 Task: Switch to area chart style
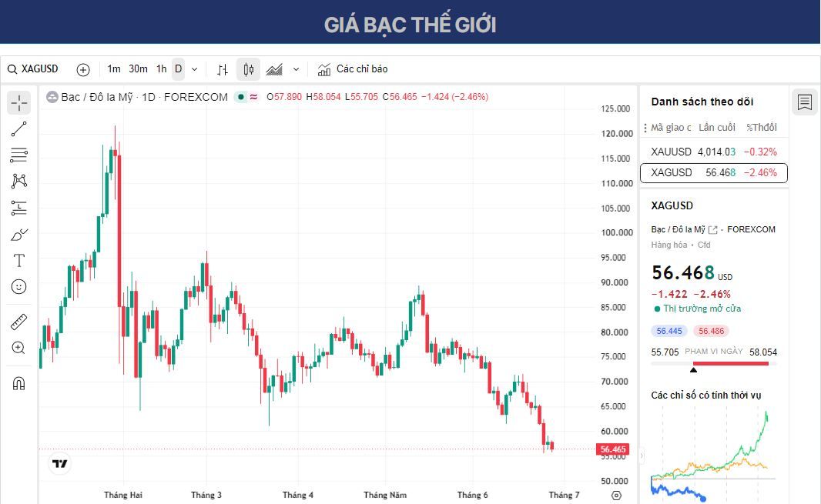point(274,69)
